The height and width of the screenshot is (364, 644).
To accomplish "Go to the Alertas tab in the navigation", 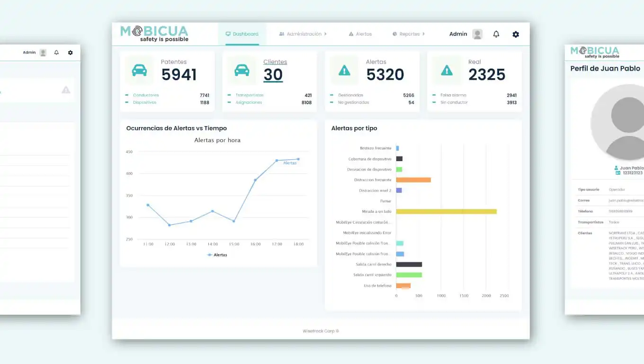I will [x=360, y=34].
